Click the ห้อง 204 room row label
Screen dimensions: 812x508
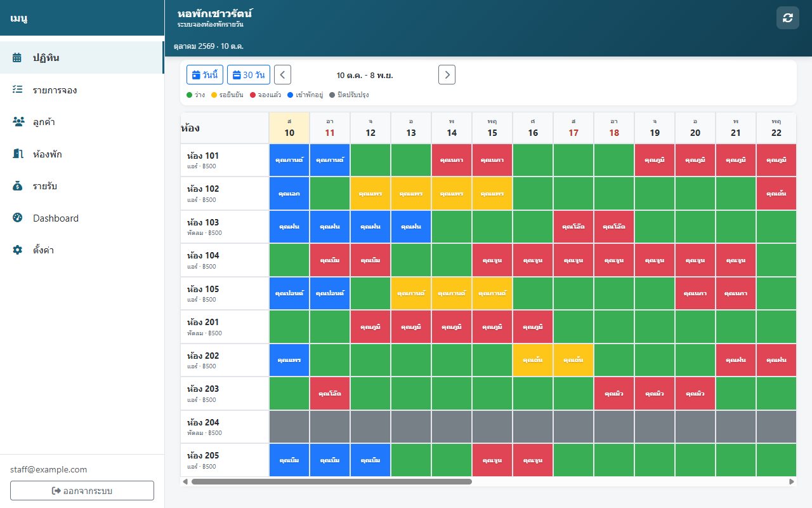[x=225, y=427]
